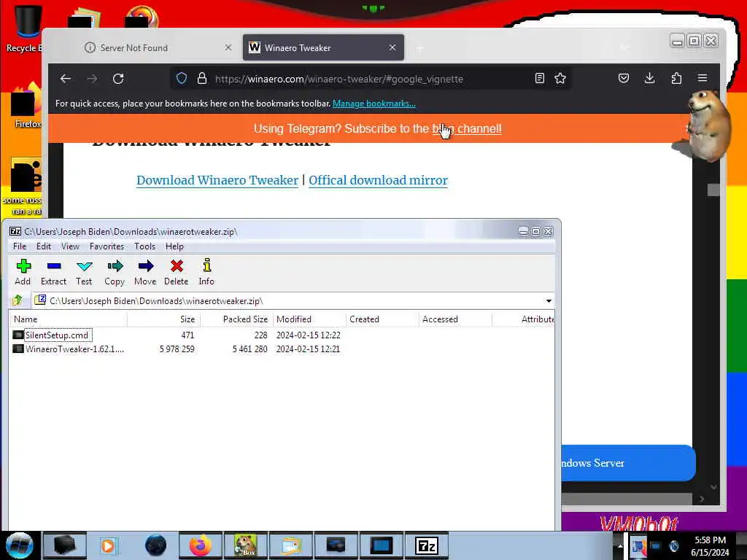The image size is (747, 560).
Task: Open the Windows Start menu
Action: point(19,545)
